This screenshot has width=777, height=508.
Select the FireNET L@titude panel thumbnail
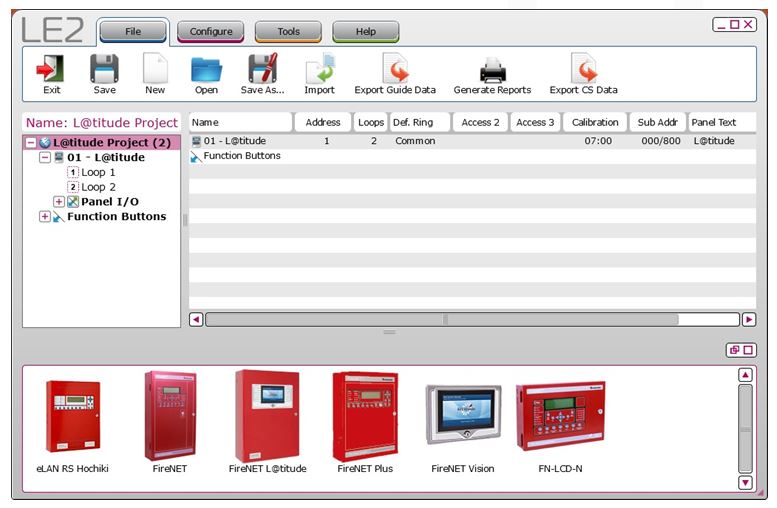tap(267, 415)
